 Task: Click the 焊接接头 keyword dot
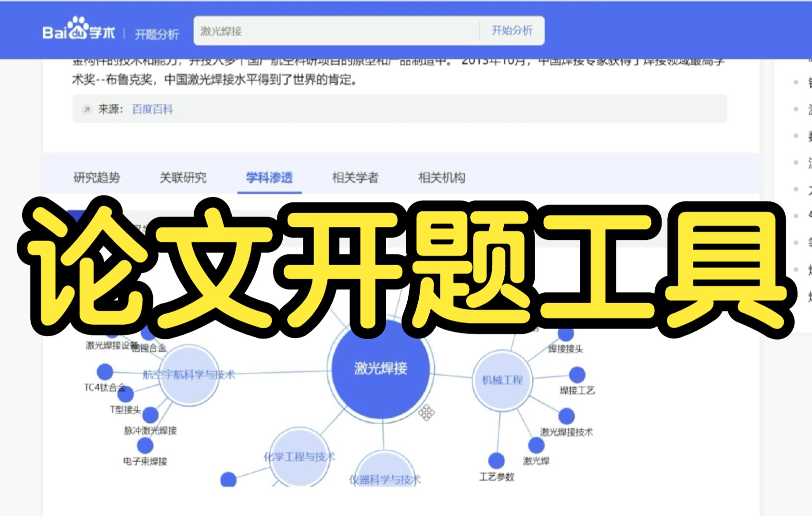tap(566, 333)
